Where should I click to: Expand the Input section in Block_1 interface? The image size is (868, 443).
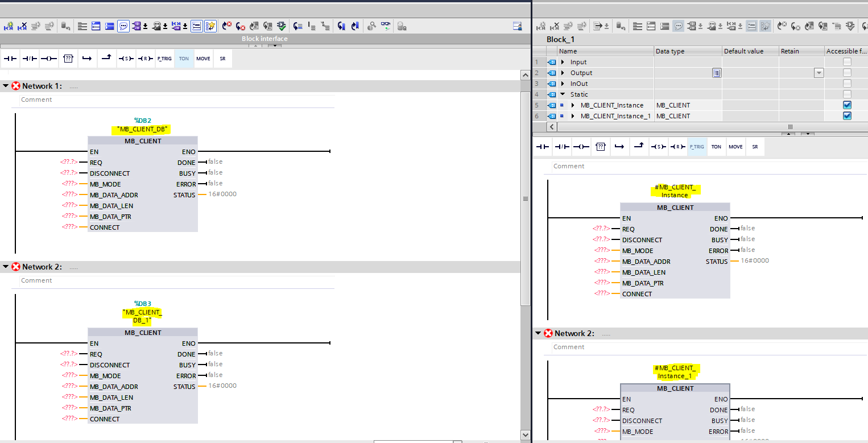(563, 62)
